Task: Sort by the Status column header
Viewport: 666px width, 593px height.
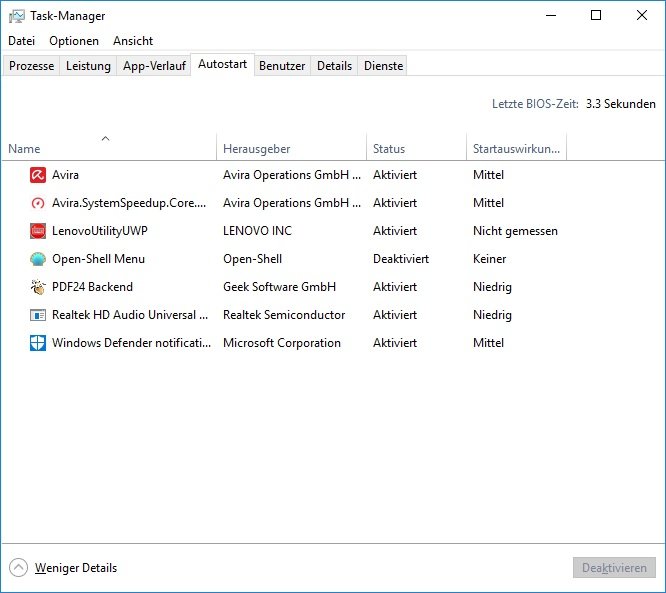Action: click(x=416, y=147)
